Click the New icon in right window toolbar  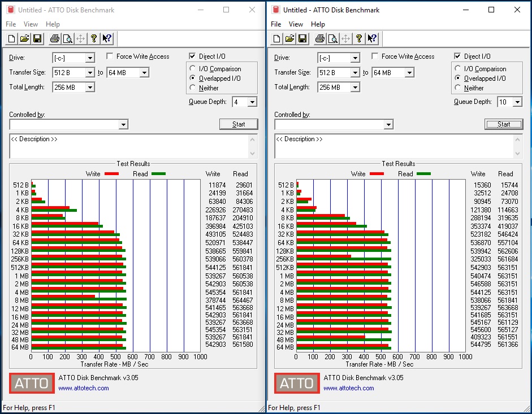click(x=276, y=38)
